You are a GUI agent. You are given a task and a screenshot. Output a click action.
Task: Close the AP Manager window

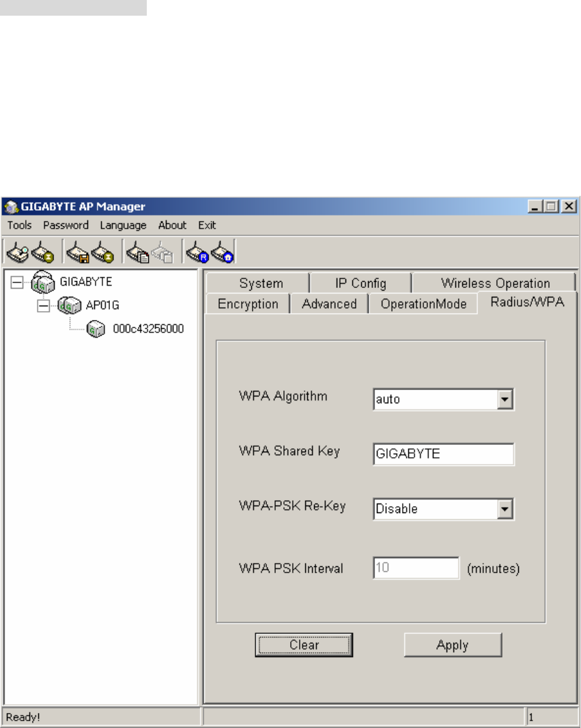click(x=569, y=207)
